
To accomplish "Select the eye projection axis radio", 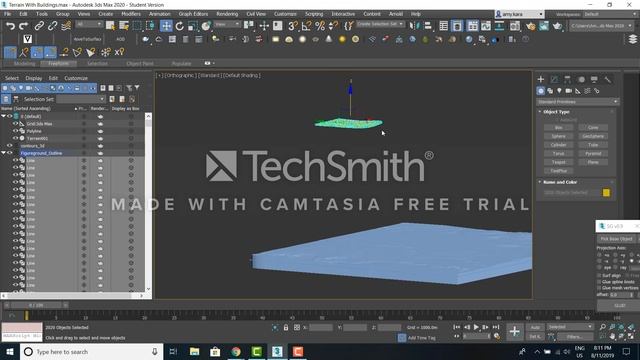I will pos(600,268).
